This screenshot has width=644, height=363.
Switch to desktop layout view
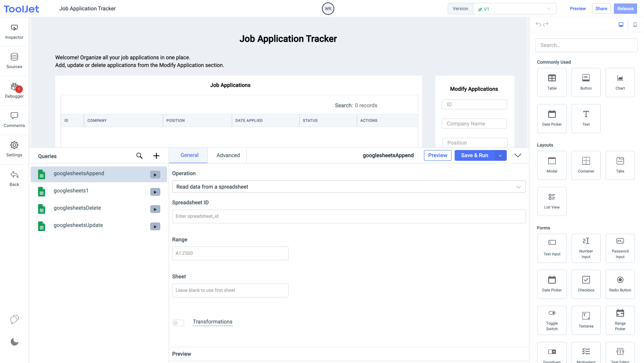(621, 25)
